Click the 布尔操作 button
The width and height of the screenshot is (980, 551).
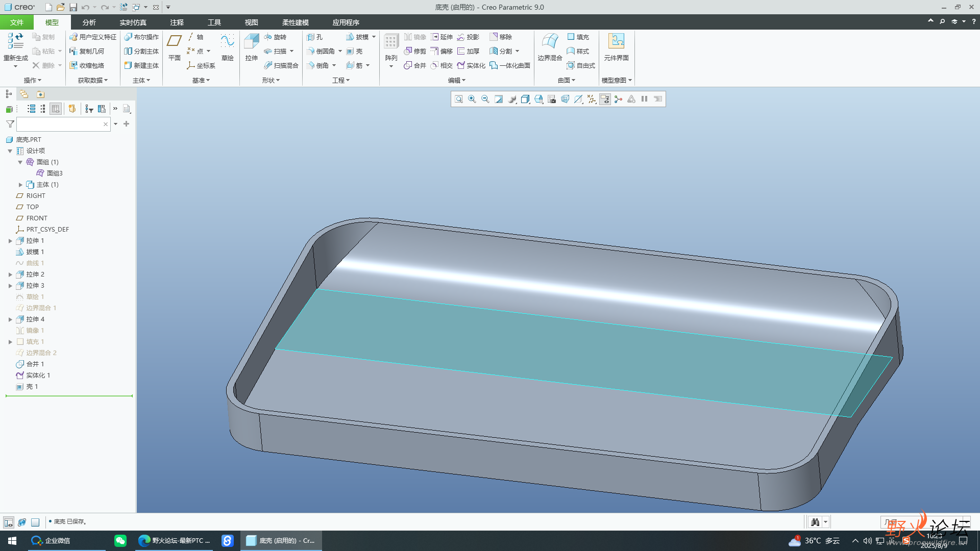(141, 37)
